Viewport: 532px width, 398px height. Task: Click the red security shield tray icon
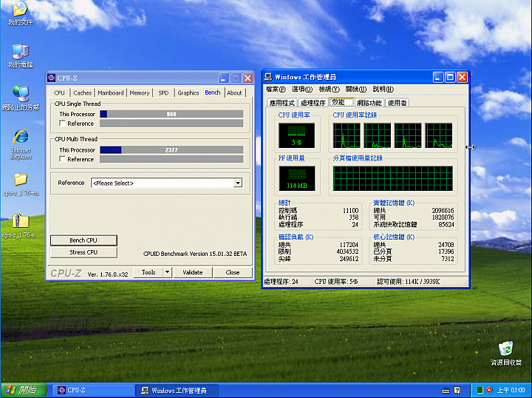489,390
